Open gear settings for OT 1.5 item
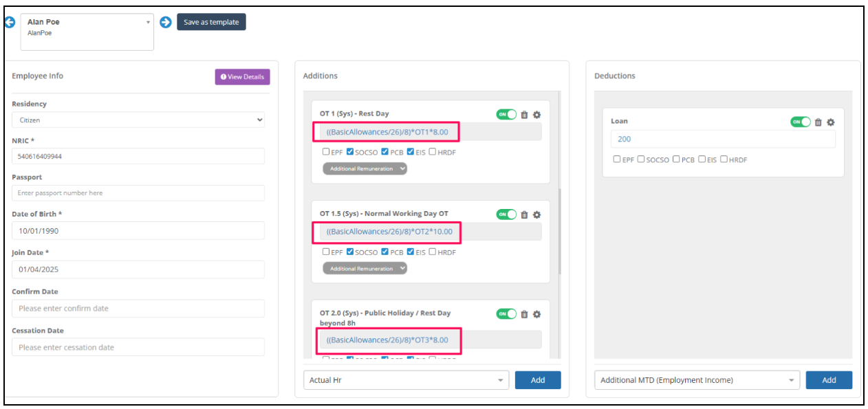Image resolution: width=868 pixels, height=409 pixels. click(537, 214)
